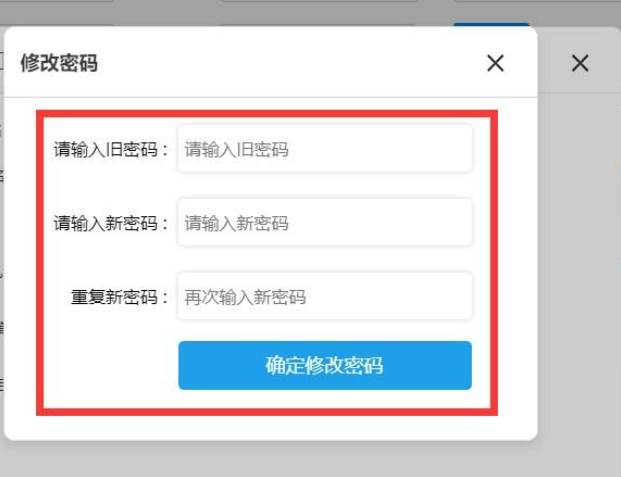Focus the 再次输入新密码 input field
The width and height of the screenshot is (621, 477).
coord(325,296)
